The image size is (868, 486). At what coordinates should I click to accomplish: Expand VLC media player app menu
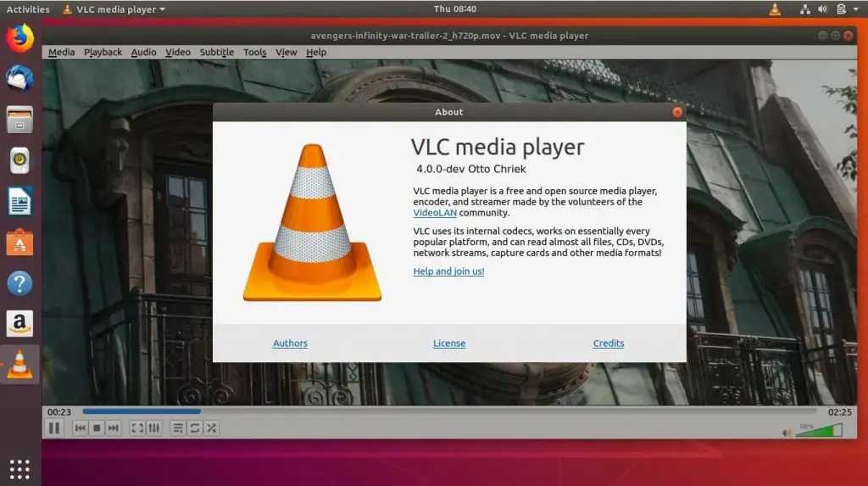click(114, 8)
